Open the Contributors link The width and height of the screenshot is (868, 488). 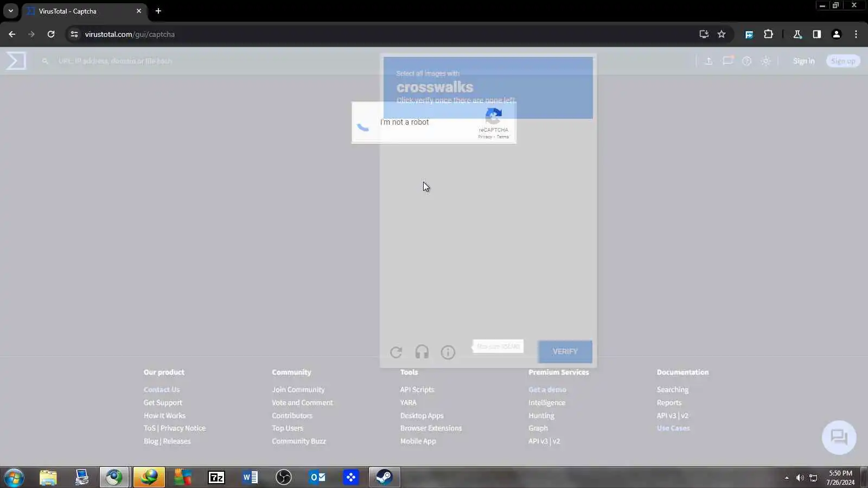coord(292,415)
